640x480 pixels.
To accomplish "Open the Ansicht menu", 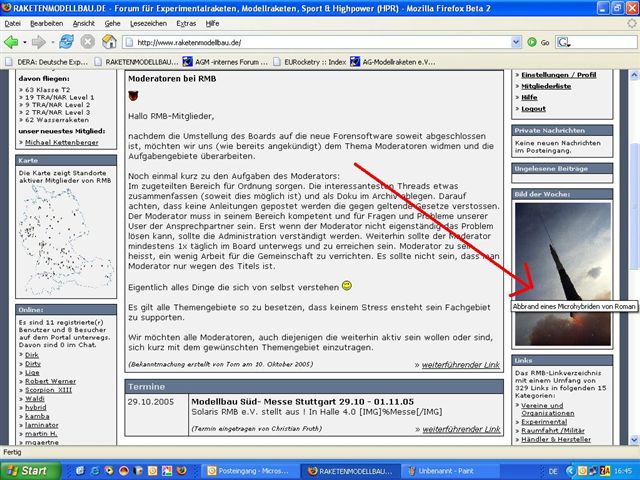I will click(84, 24).
